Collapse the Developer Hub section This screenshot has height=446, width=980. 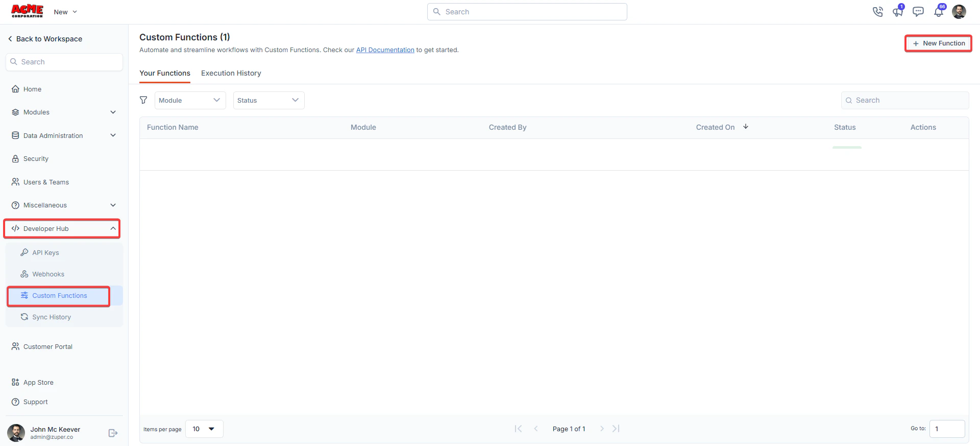click(x=113, y=228)
